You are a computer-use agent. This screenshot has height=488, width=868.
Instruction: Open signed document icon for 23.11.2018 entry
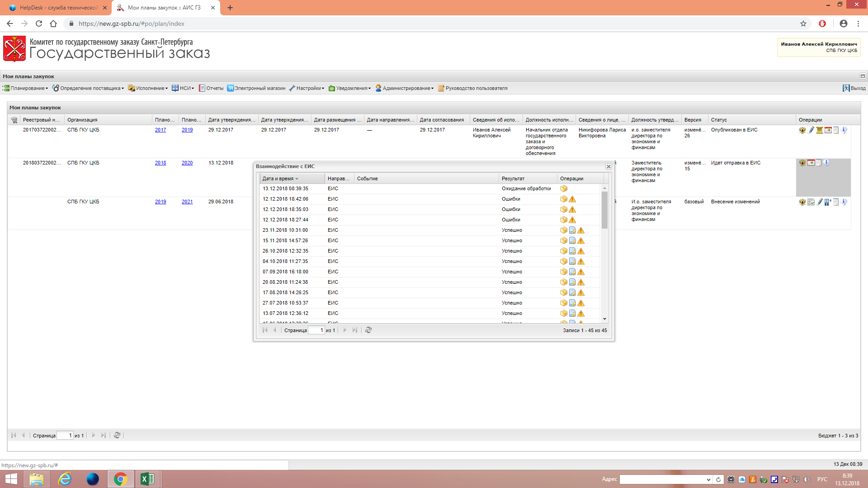coord(572,230)
